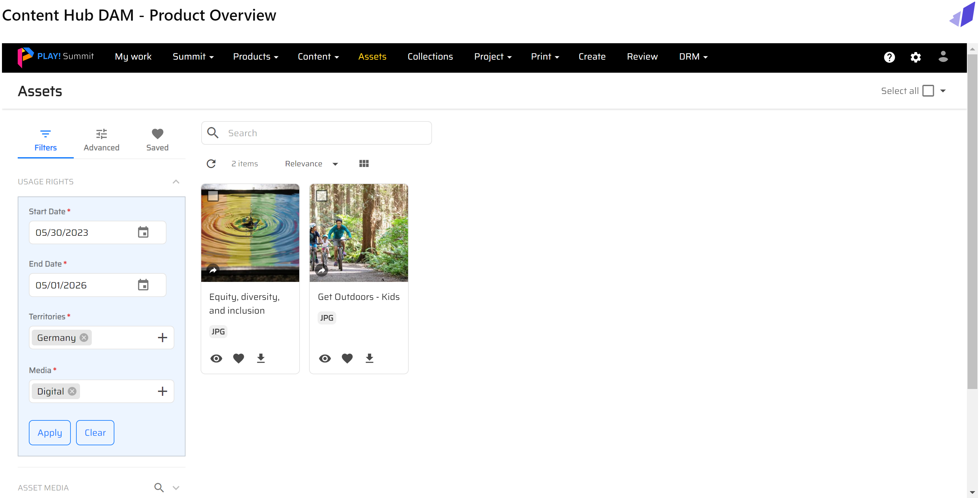Expand the Products menu dropdown
The width and height of the screenshot is (980, 498).
(x=255, y=57)
